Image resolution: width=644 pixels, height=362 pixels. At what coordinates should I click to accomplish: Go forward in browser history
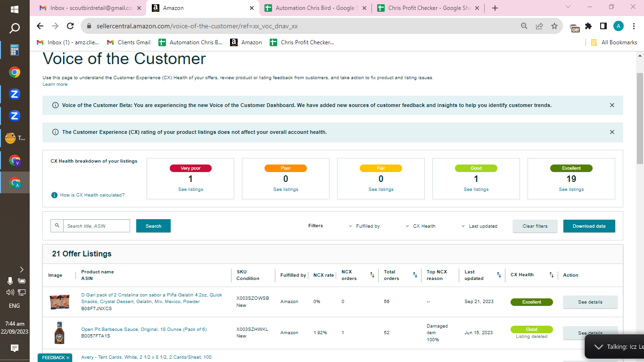(x=55, y=26)
